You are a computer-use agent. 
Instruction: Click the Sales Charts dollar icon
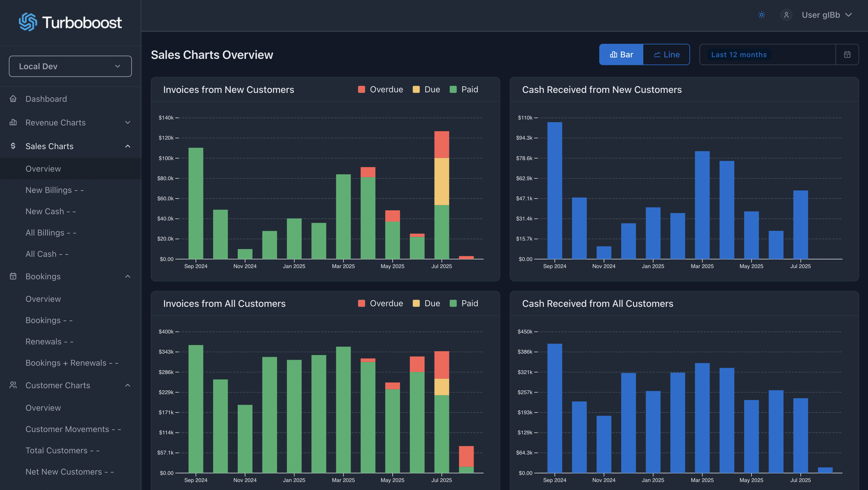13,146
